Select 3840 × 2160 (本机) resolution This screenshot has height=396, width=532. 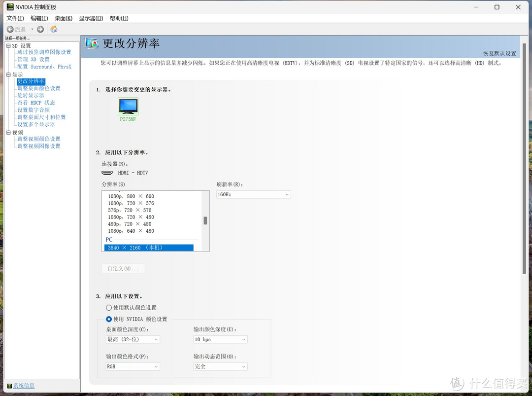[x=149, y=248]
